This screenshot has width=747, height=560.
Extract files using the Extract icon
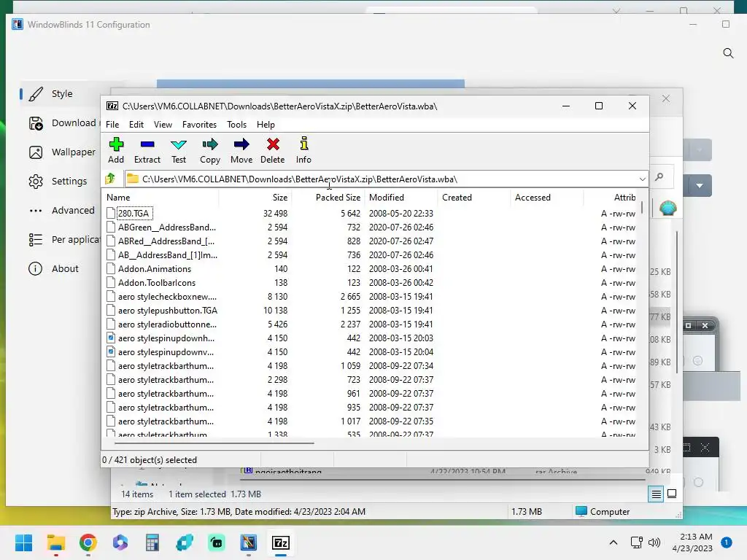click(147, 150)
